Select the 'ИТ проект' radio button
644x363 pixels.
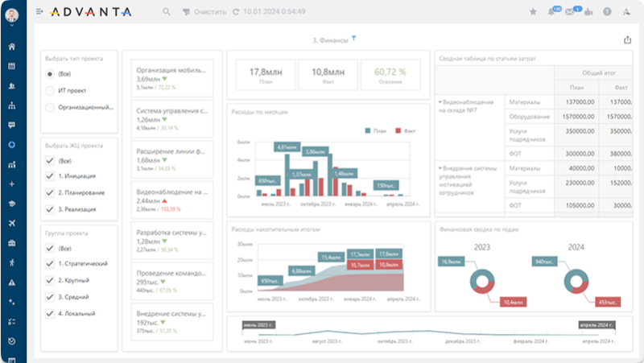coord(50,91)
